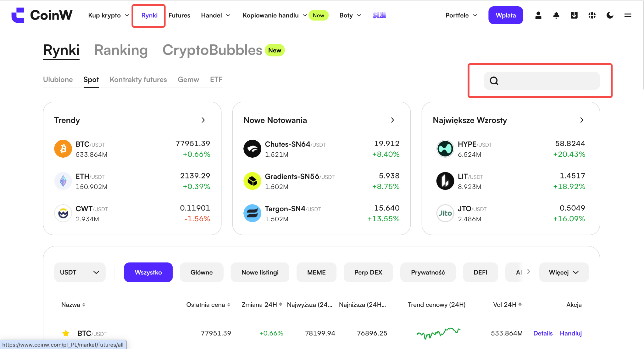This screenshot has width=644, height=349.
Task: Open the language globe icon
Action: coord(592,15)
